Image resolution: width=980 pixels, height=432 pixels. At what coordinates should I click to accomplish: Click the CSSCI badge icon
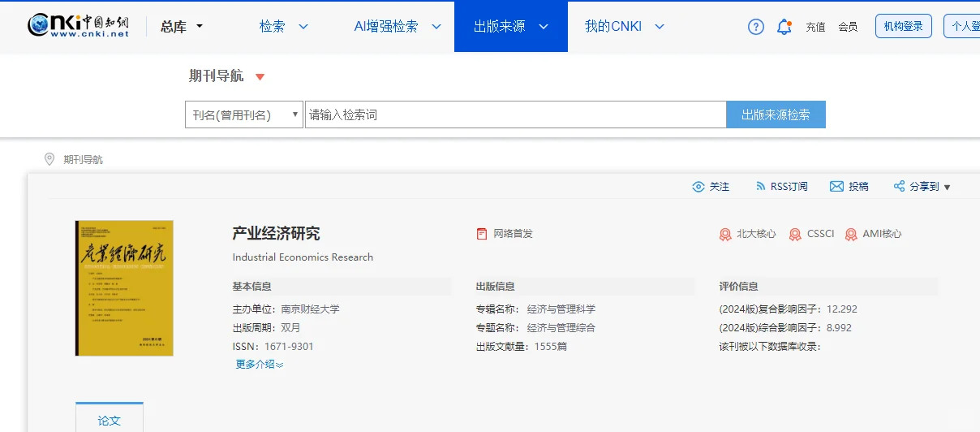tap(795, 234)
